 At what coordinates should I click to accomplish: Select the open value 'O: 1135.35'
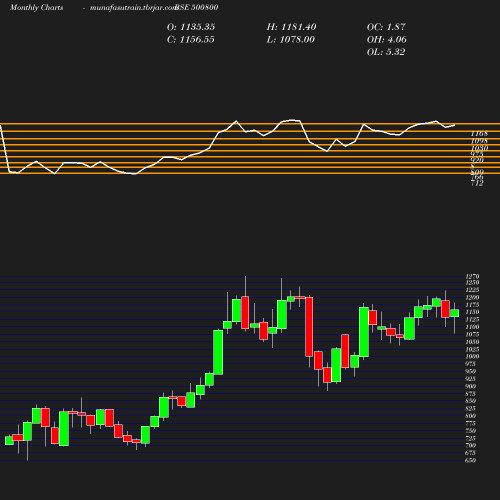(x=191, y=27)
